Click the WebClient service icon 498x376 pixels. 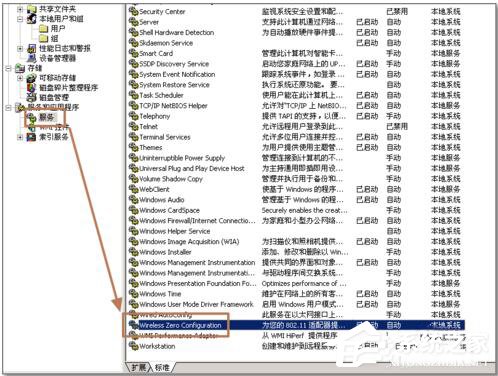click(133, 189)
